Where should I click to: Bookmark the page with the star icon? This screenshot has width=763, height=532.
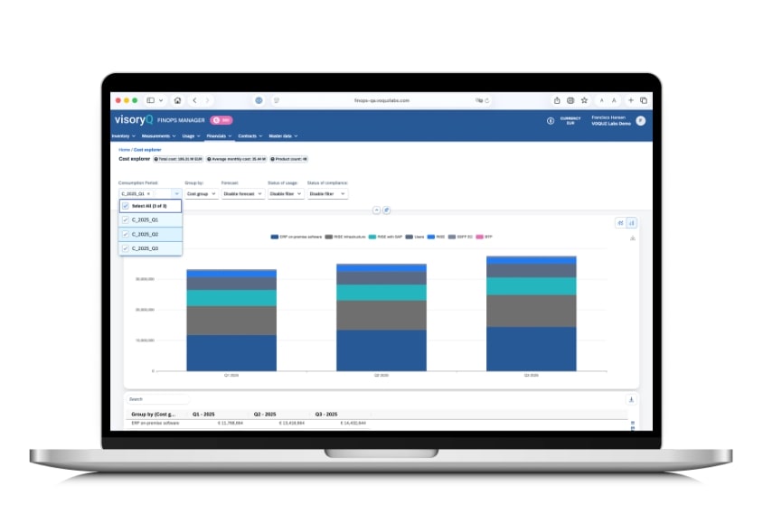click(x=584, y=100)
